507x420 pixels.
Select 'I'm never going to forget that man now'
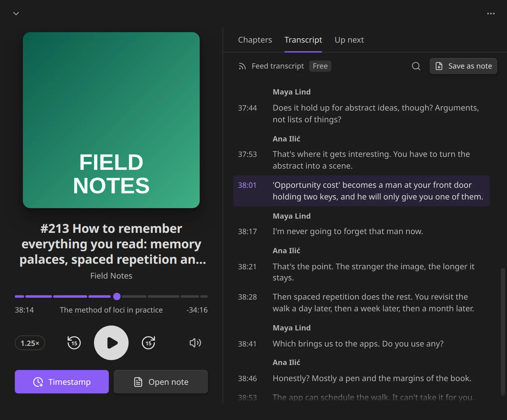coord(348,231)
